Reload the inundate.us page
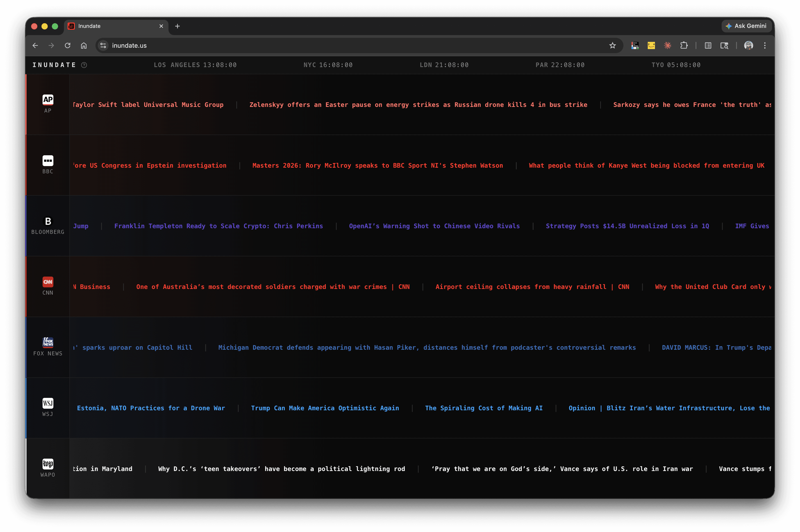Screen dimensions: 800x532 [x=68, y=45]
